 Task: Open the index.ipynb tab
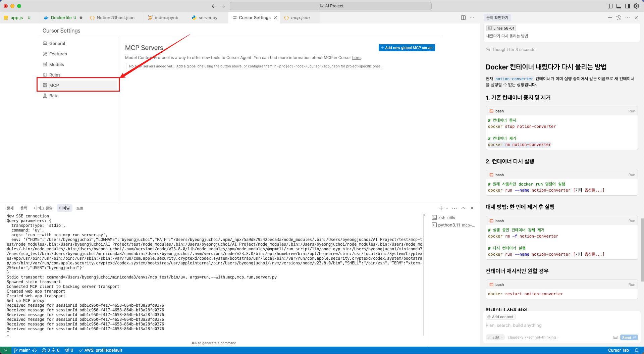pyautogui.click(x=166, y=18)
